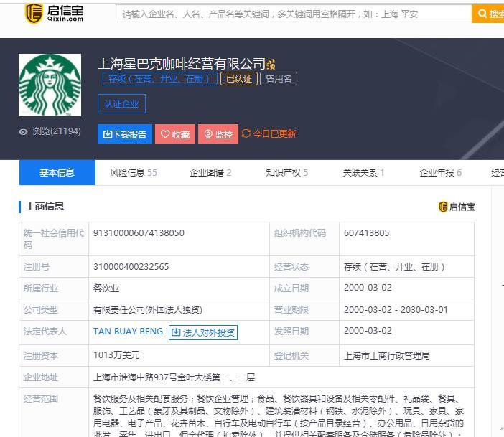Click the registration number 310000400232565
This screenshot has height=437, width=504.
131,267
